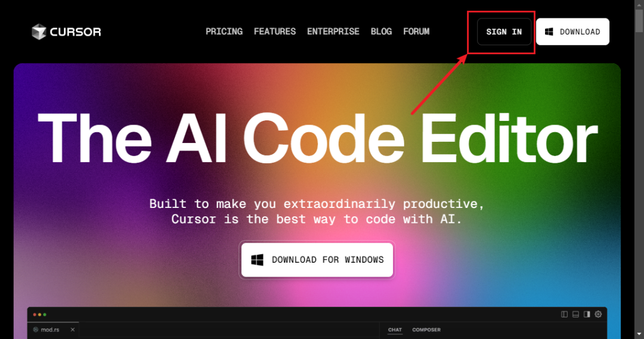Click the mod.rs file type icon
This screenshot has height=339, width=644.
[36, 329]
